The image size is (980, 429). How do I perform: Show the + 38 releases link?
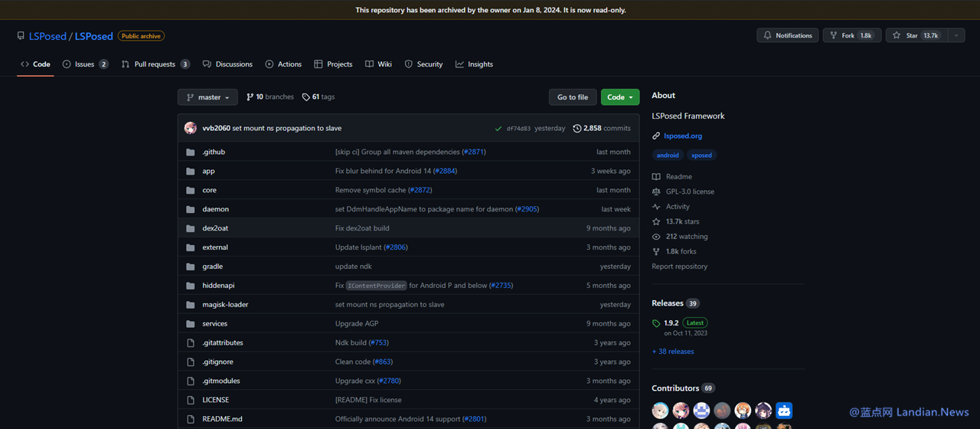tap(673, 352)
